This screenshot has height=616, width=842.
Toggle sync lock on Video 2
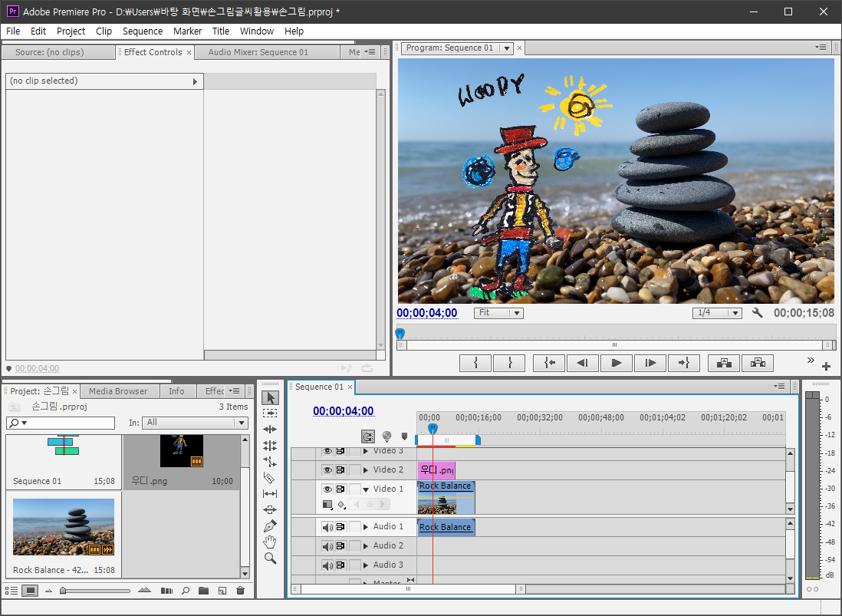click(340, 470)
